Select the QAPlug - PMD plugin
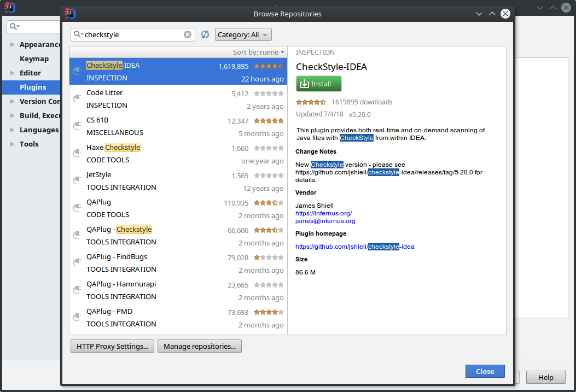 (x=178, y=318)
